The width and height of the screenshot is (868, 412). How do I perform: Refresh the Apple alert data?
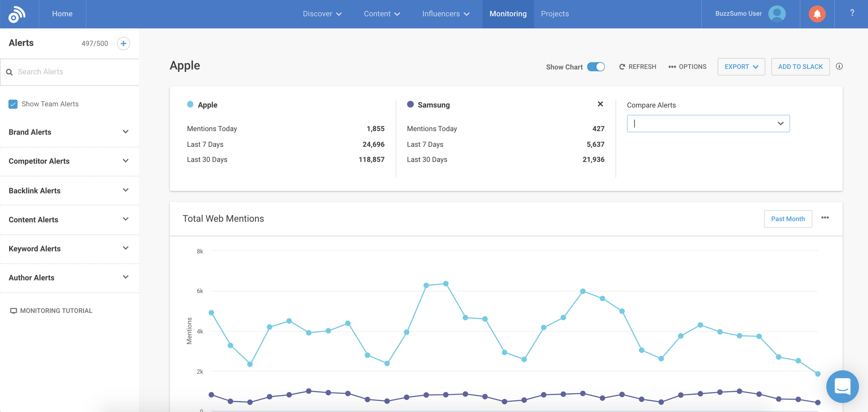click(637, 66)
